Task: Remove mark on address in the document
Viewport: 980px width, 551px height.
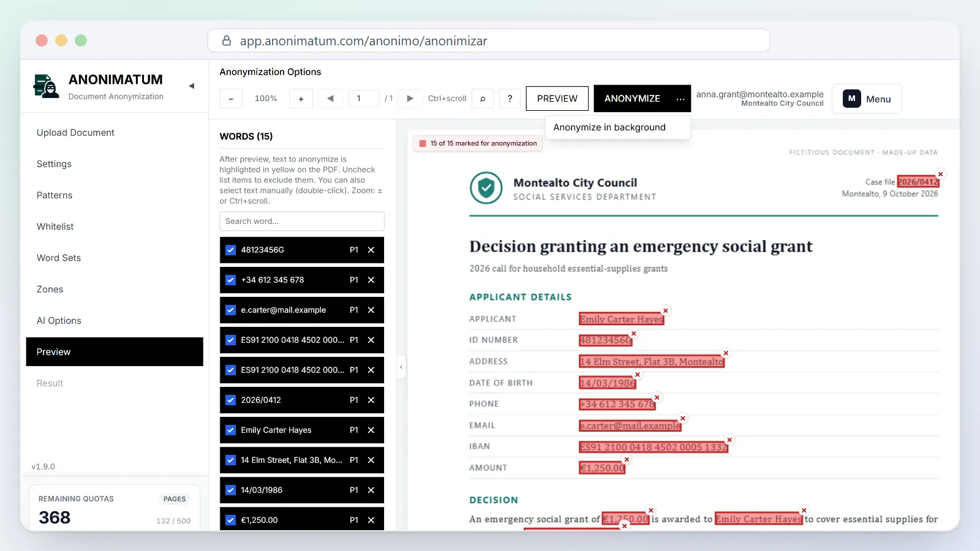Action: (x=726, y=353)
